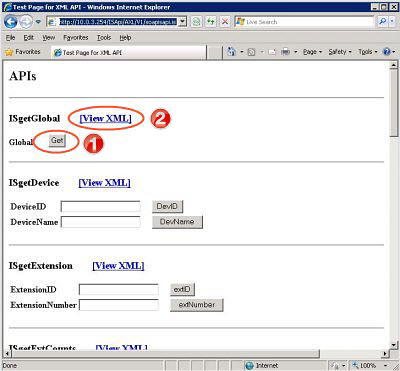
Task: Click the browser Forward arrow button
Action: 26,22
